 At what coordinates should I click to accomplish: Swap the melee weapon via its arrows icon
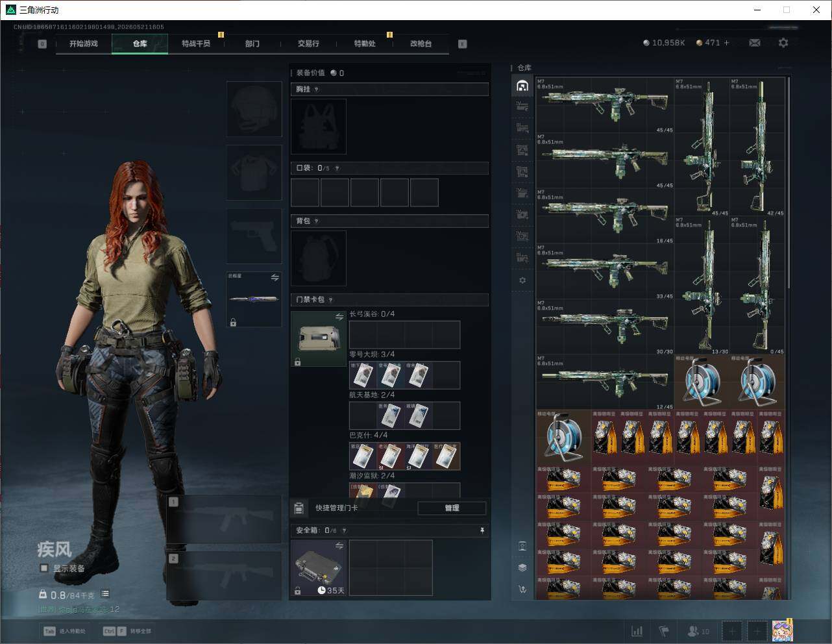275,278
